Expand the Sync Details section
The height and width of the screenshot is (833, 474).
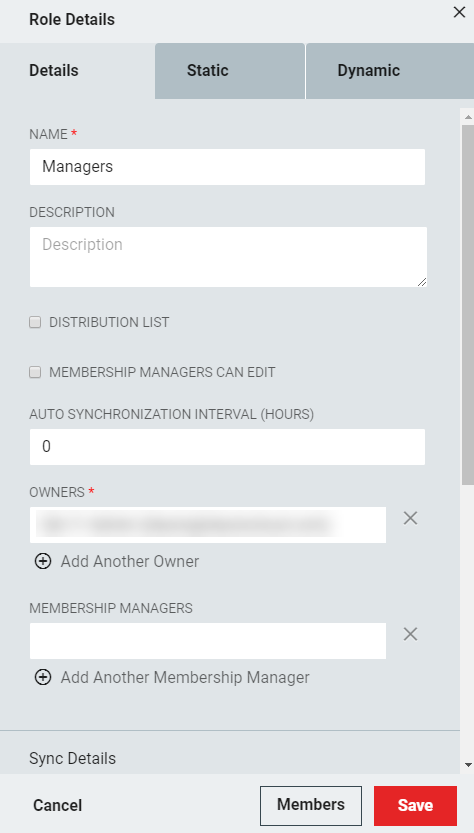click(72, 758)
